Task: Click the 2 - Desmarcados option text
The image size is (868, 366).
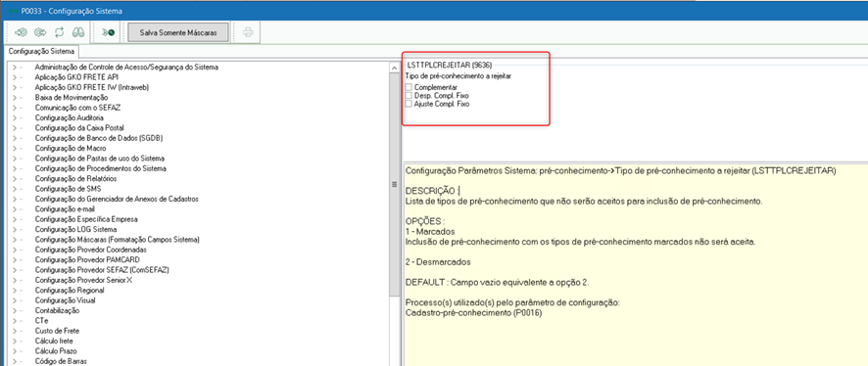Action: pyautogui.click(x=437, y=262)
